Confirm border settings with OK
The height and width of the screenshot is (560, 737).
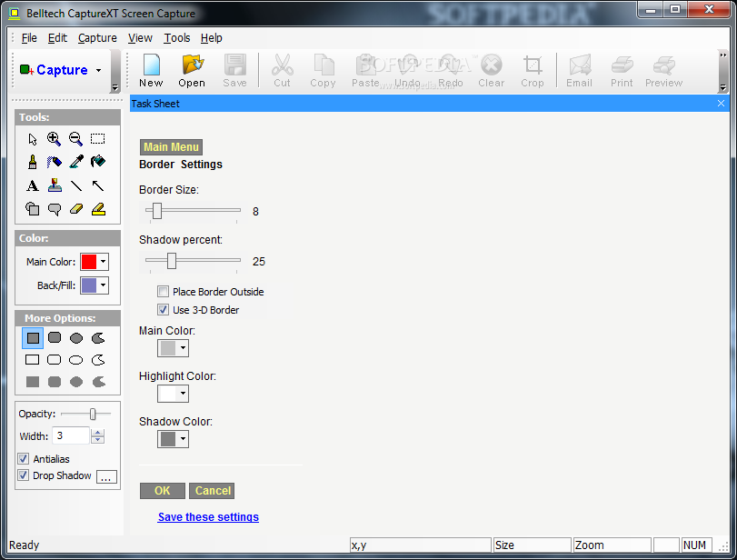163,491
